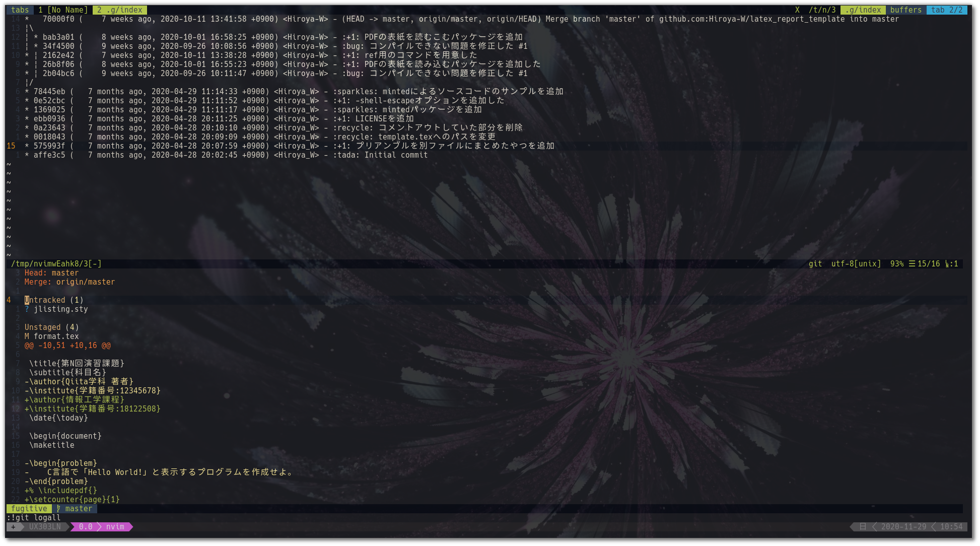Expand the Untracked (1) section
The image size is (980, 546).
(x=54, y=300)
